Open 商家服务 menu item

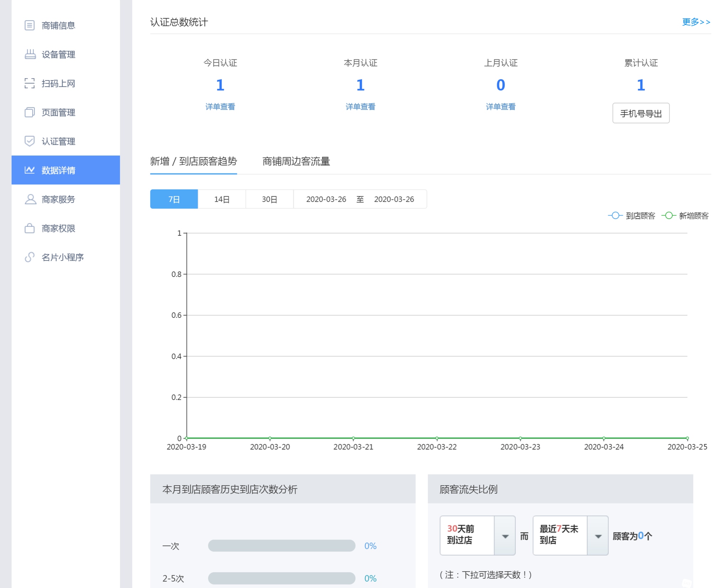(x=66, y=199)
